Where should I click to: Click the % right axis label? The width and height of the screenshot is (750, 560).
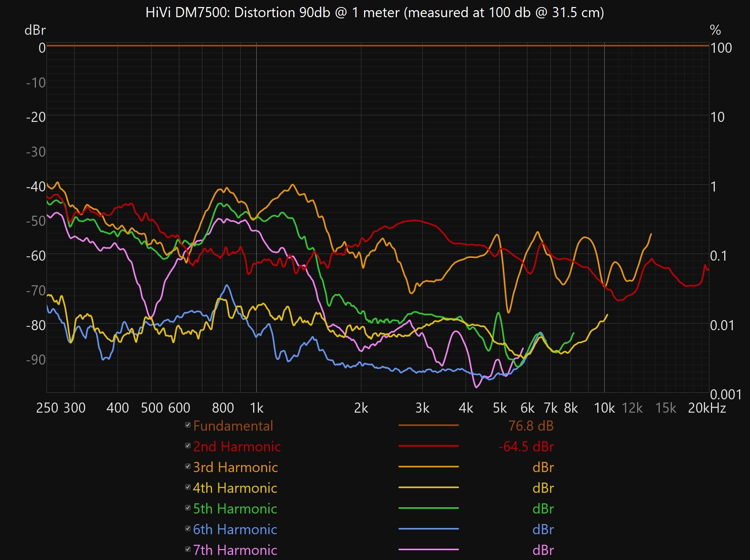(715, 30)
